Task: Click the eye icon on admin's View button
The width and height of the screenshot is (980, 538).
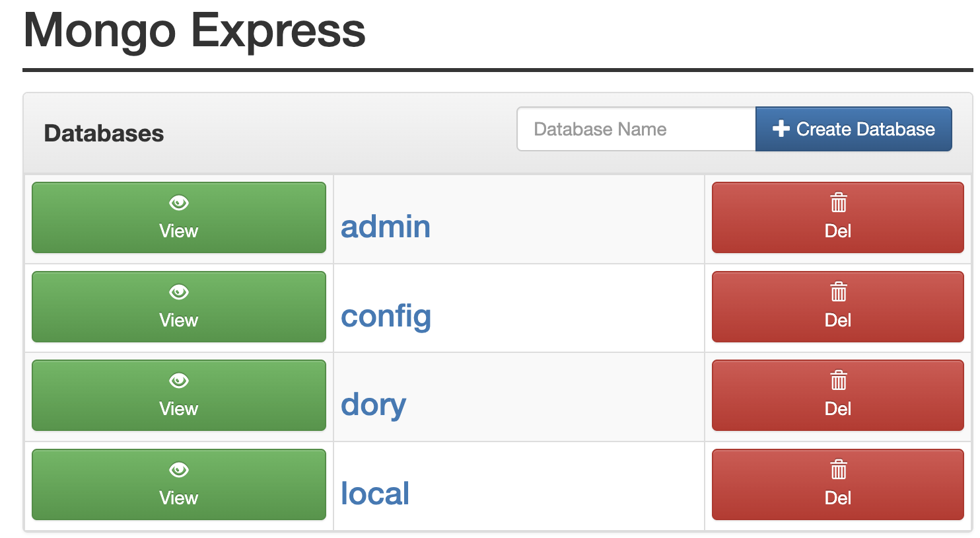Action: point(178,203)
